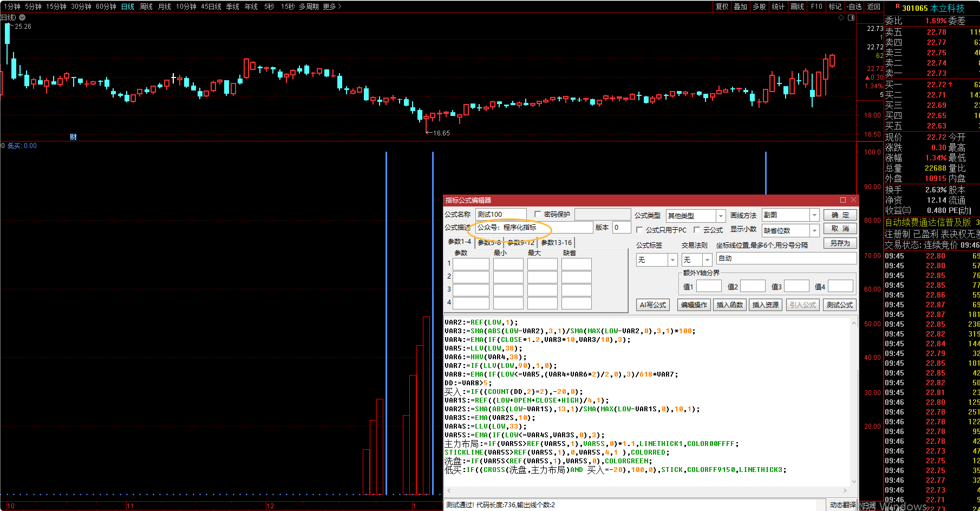Click the 插入函数 button

point(730,305)
